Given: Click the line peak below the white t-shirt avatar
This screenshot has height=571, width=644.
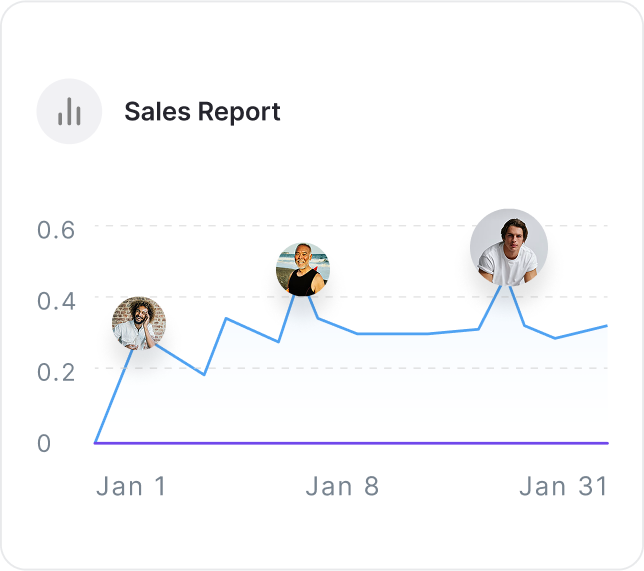Looking at the screenshot, I should 509,285.
